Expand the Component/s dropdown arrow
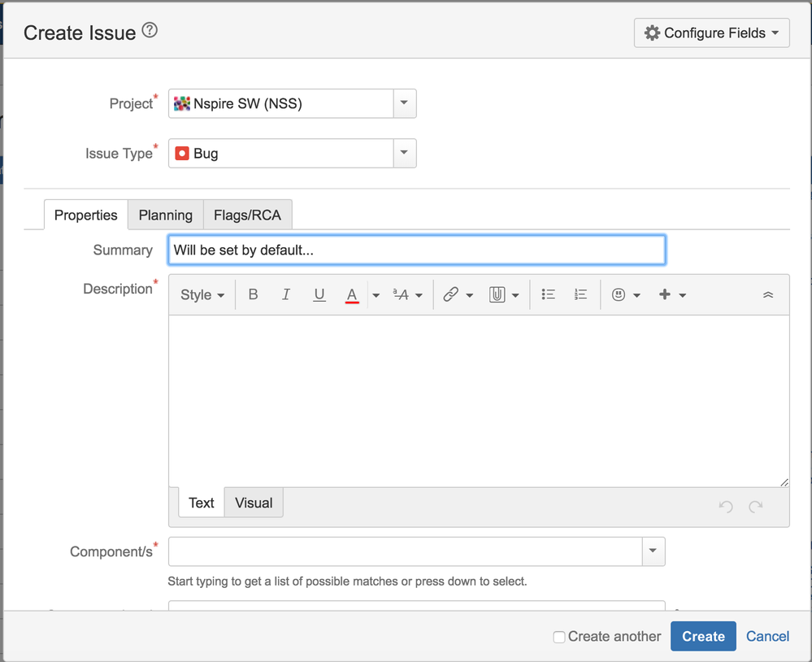 point(653,551)
